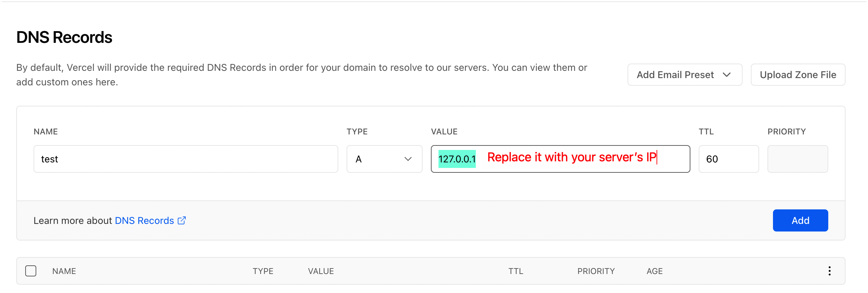Click the AGE column header
The height and width of the screenshot is (293, 868).
click(654, 271)
